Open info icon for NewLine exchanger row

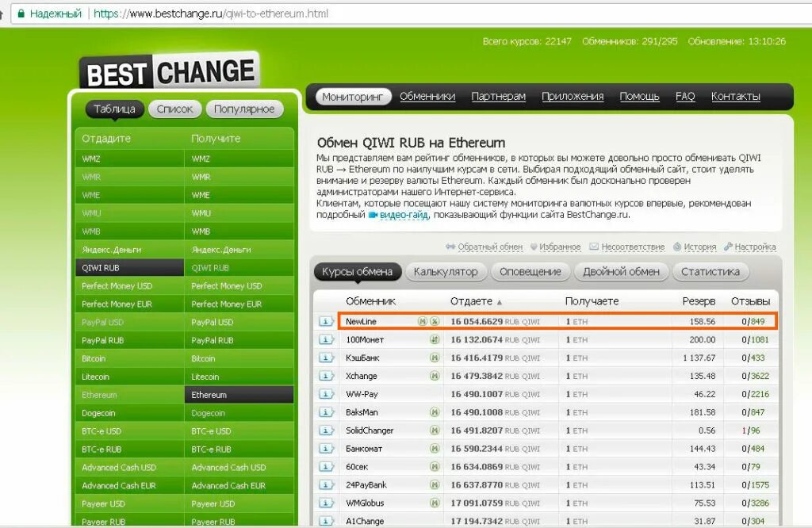(326, 321)
